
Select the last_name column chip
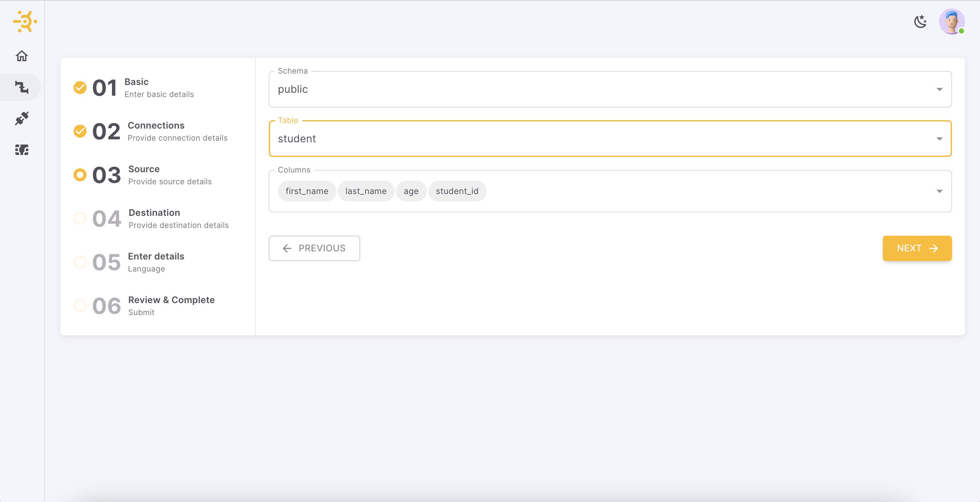[x=366, y=191]
